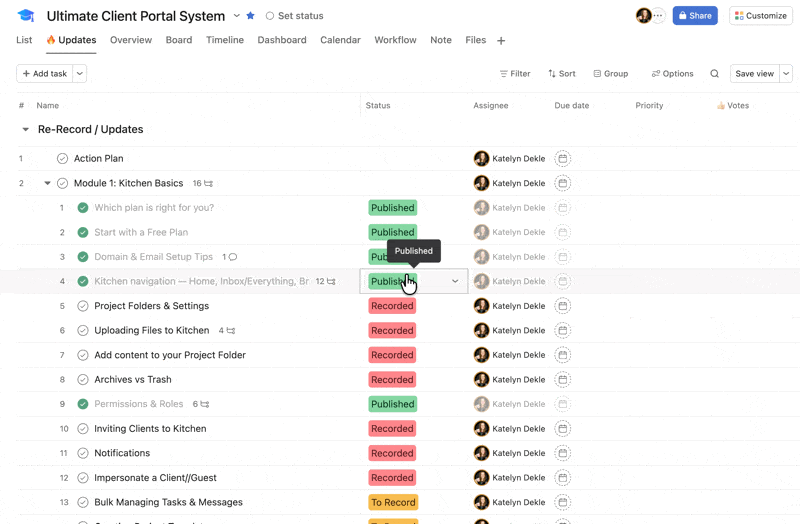Click the subtask icon on Module 1: Kitchen Basics

[208, 184]
